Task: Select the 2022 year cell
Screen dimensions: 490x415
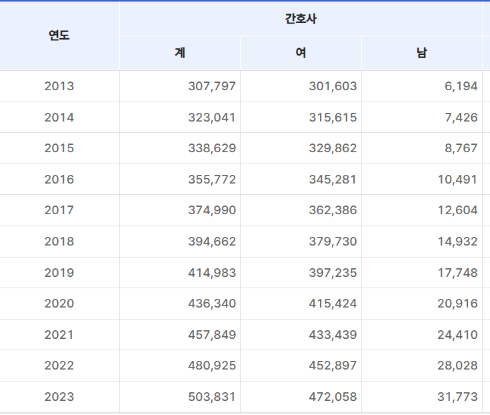Action: pyautogui.click(x=59, y=366)
